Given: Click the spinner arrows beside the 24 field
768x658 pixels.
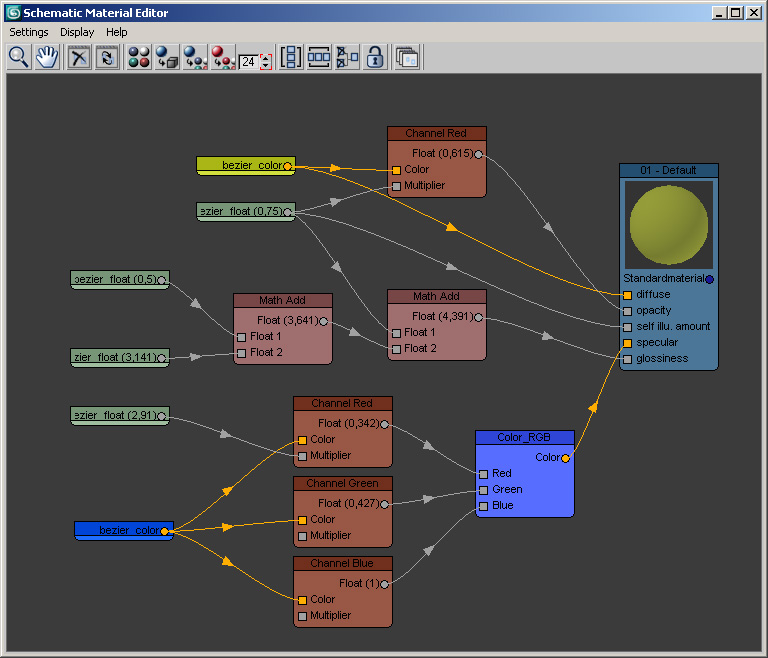Looking at the screenshot, I should point(265,61).
